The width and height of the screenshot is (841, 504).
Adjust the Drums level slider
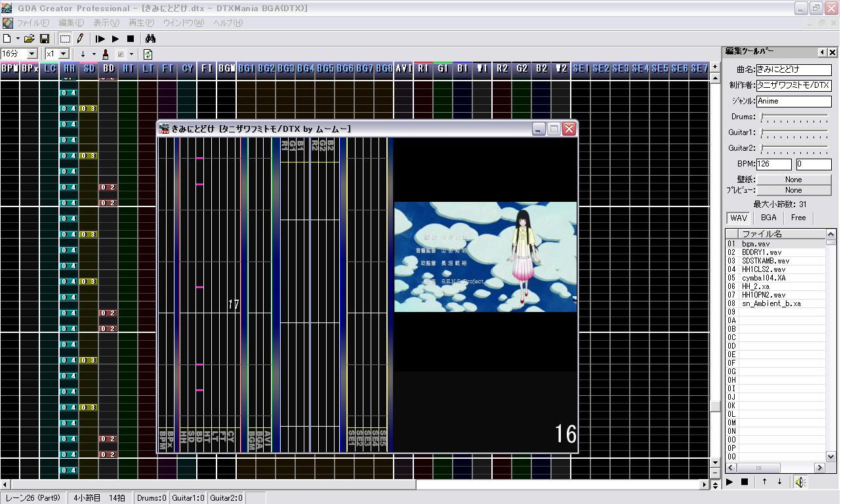pyautogui.click(x=794, y=117)
